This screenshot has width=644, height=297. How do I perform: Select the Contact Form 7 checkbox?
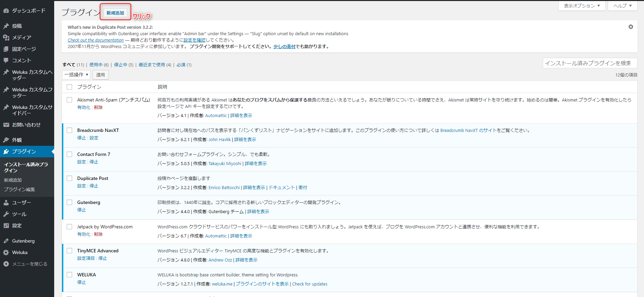69,154
